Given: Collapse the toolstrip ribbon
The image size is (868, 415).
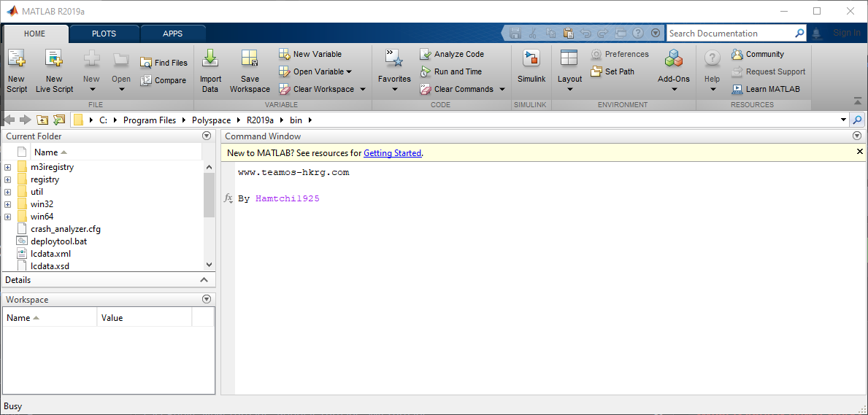Looking at the screenshot, I should [858, 101].
